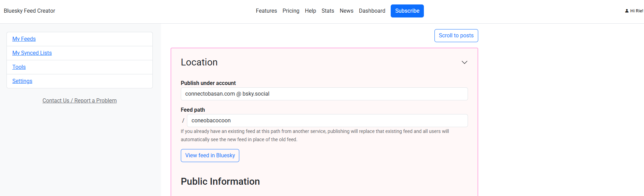Open My Synced Lists in the sidebar
The width and height of the screenshot is (644, 196).
click(x=32, y=53)
